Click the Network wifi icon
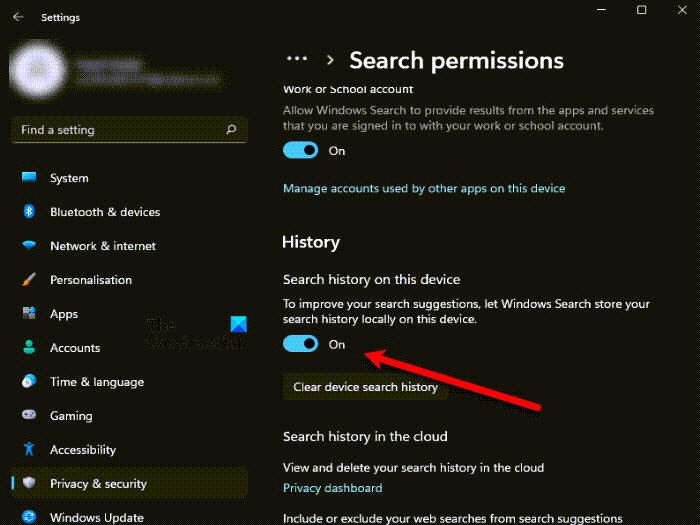This screenshot has width=700, height=525. [29, 245]
